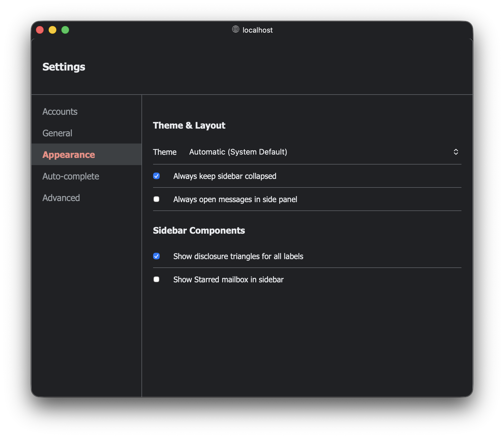Click the Theme row label
This screenshot has width=504, height=438.
165,152
